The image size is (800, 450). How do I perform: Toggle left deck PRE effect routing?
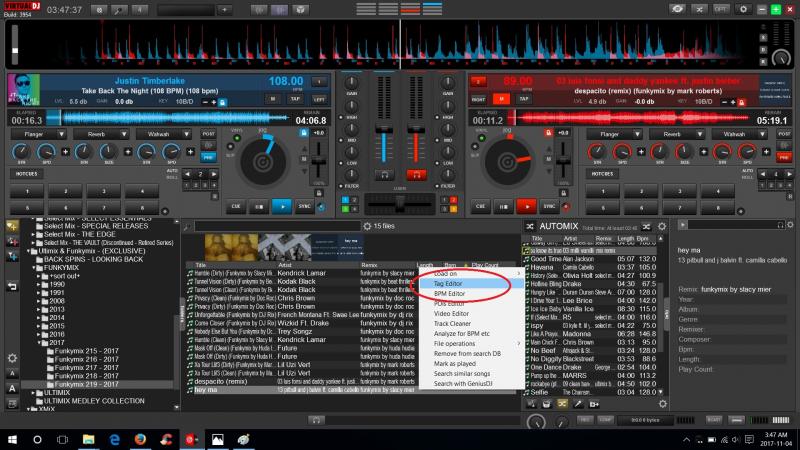click(x=209, y=157)
